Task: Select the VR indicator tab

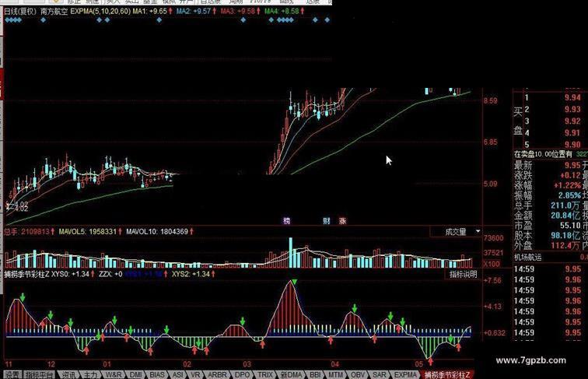Action: point(195,374)
